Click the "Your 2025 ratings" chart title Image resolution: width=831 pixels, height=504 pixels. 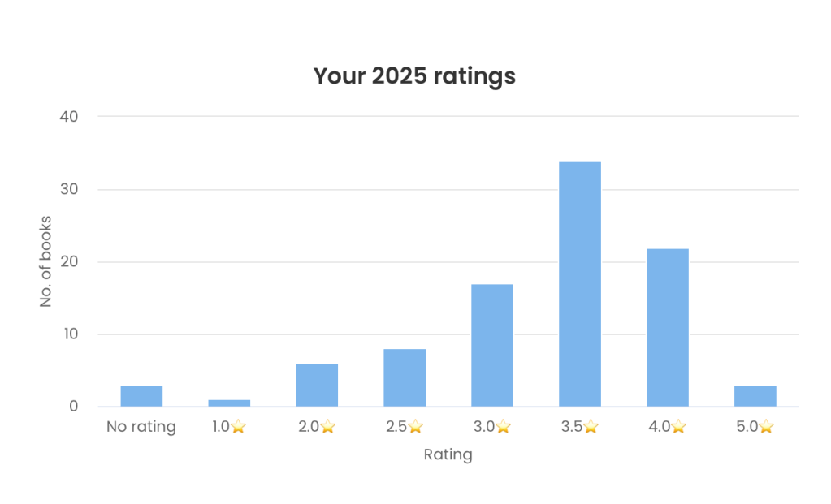pos(414,76)
